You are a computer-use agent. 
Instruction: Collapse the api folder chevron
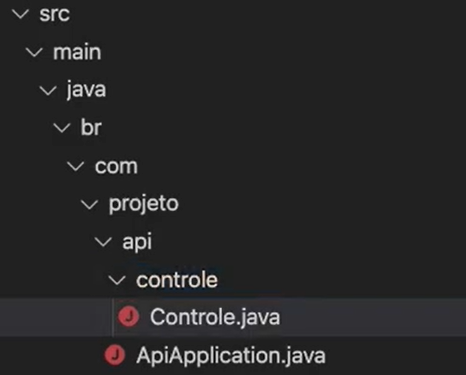(x=103, y=242)
